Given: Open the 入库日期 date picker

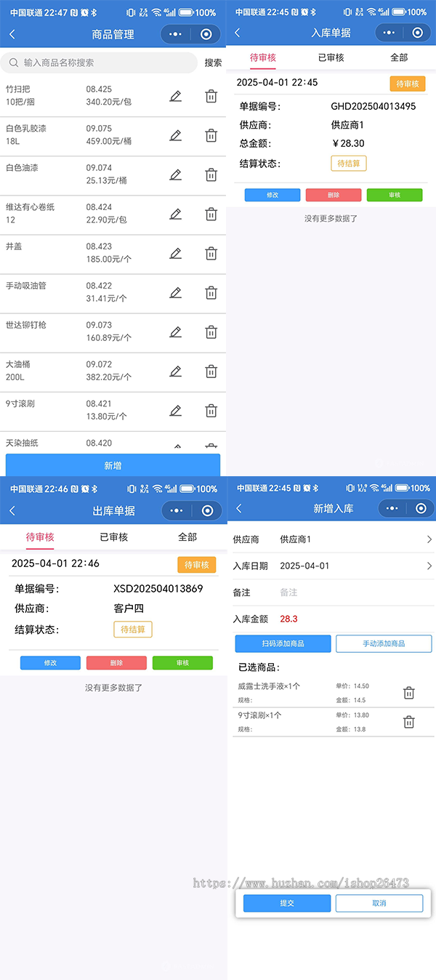Looking at the screenshot, I should pos(333,566).
